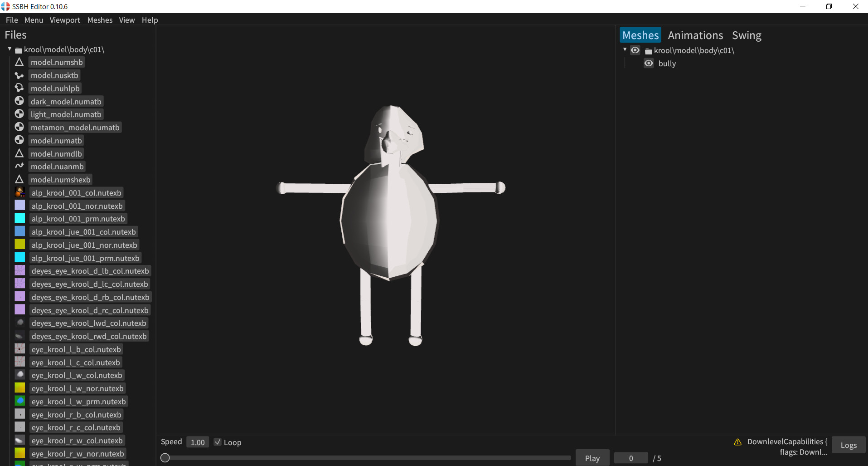Click the warning icon near DownlevelCapabilities
The image size is (868, 466).
coord(738,442)
